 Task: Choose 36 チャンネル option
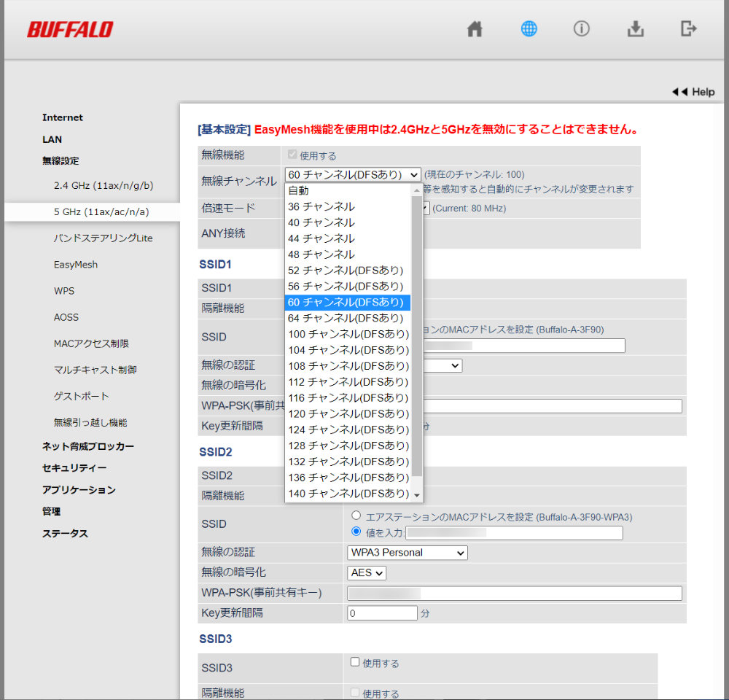(347, 206)
